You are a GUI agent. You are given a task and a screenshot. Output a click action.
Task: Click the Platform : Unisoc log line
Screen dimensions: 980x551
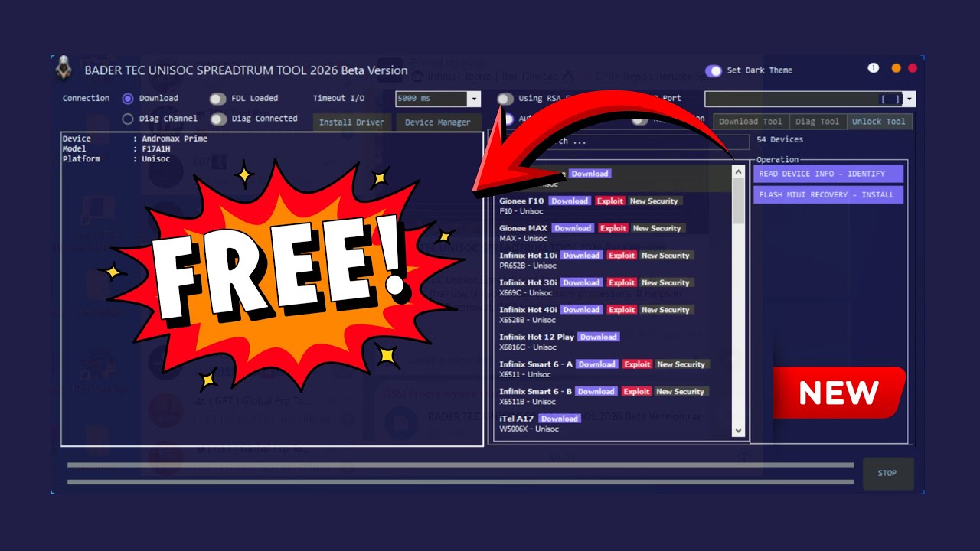(x=116, y=159)
